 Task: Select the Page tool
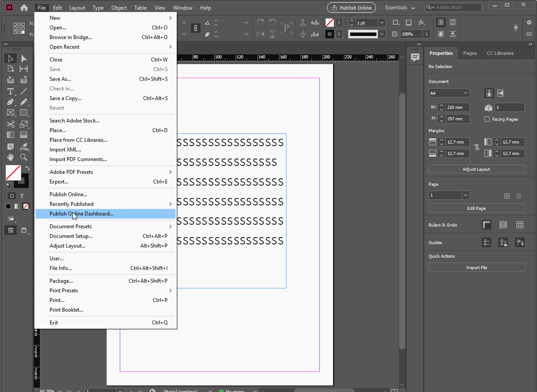[x=11, y=69]
